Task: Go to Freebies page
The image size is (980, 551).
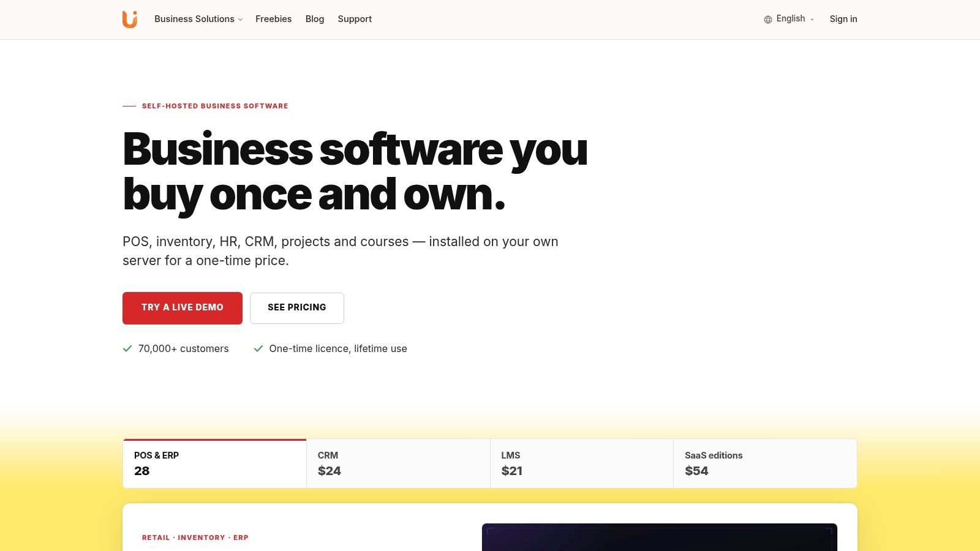Action: pyautogui.click(x=273, y=19)
